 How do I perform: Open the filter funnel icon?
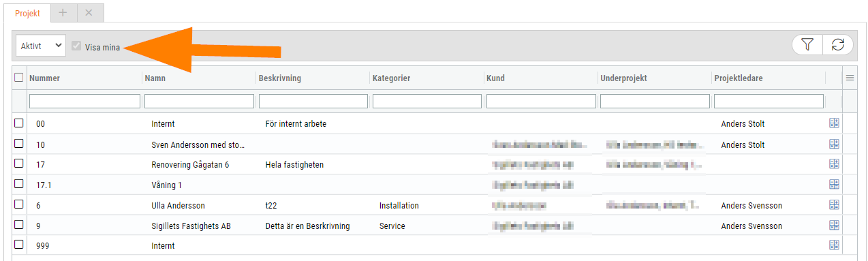pyautogui.click(x=807, y=45)
